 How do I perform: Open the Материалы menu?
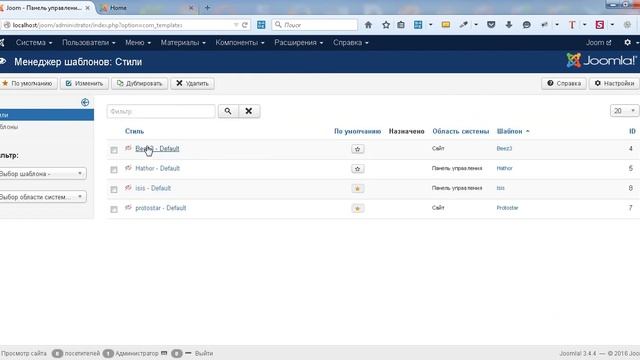click(183, 42)
